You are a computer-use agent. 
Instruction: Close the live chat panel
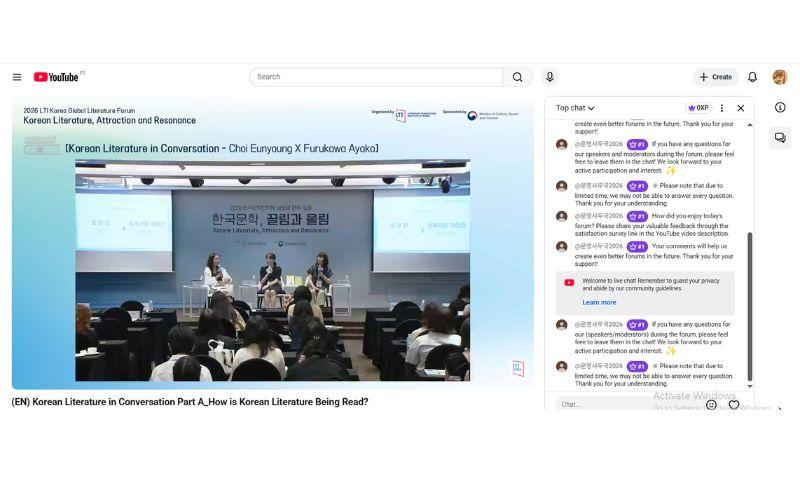point(740,108)
